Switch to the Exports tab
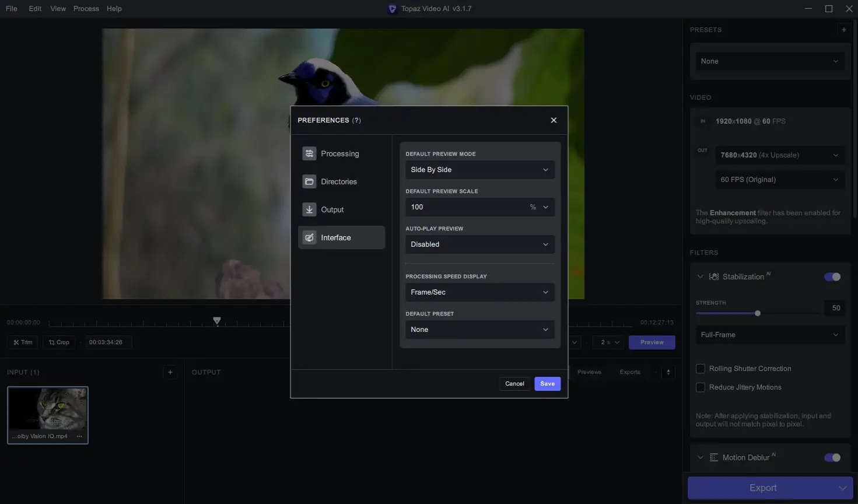The image size is (858, 504). coord(630,372)
